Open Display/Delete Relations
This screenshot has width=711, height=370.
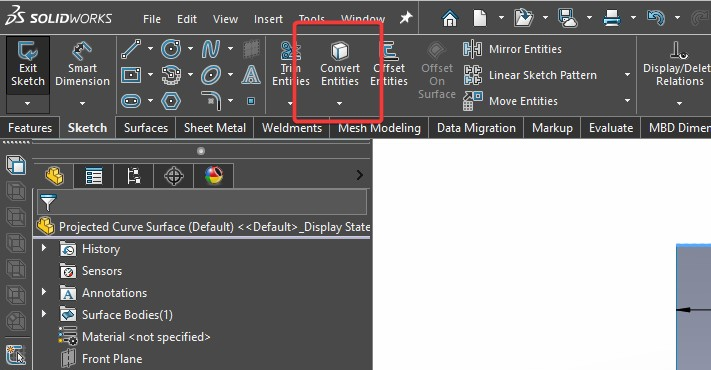679,63
